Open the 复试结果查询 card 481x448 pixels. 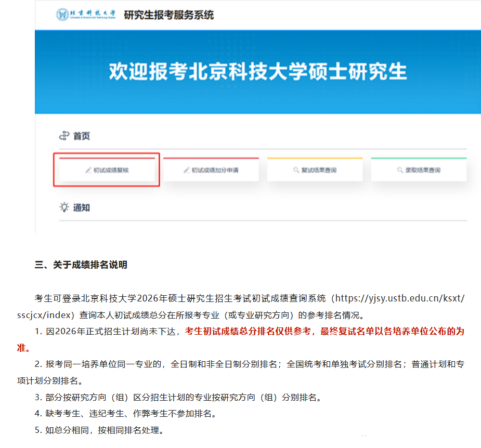315,169
